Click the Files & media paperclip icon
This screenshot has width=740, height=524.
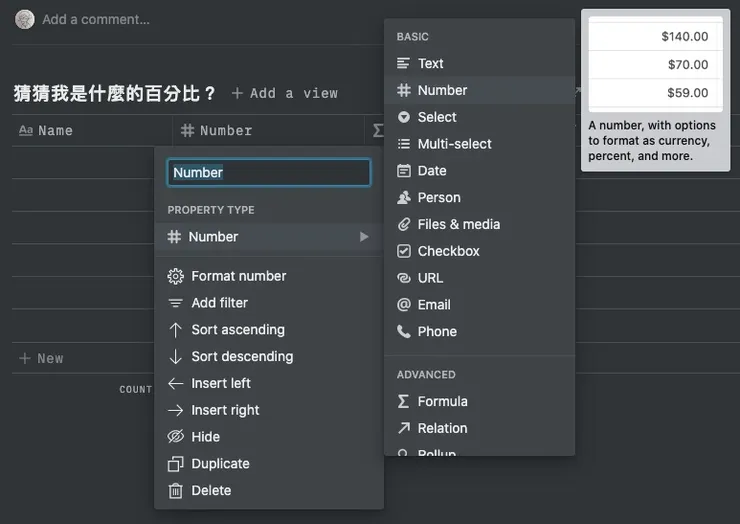point(404,224)
